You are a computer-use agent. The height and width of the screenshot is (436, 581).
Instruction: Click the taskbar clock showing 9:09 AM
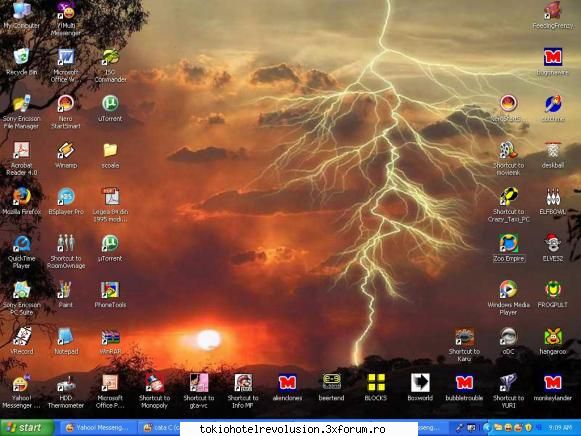click(560, 428)
